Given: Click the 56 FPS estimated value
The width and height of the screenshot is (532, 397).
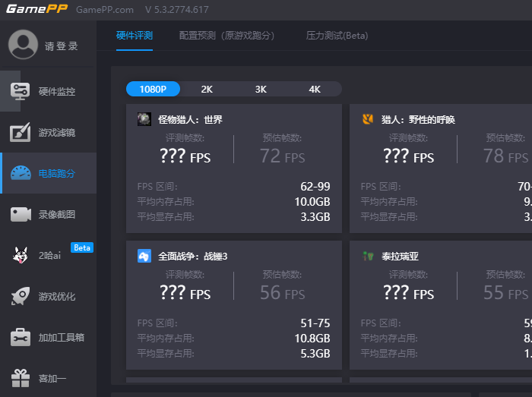Looking at the screenshot, I should click(282, 293).
